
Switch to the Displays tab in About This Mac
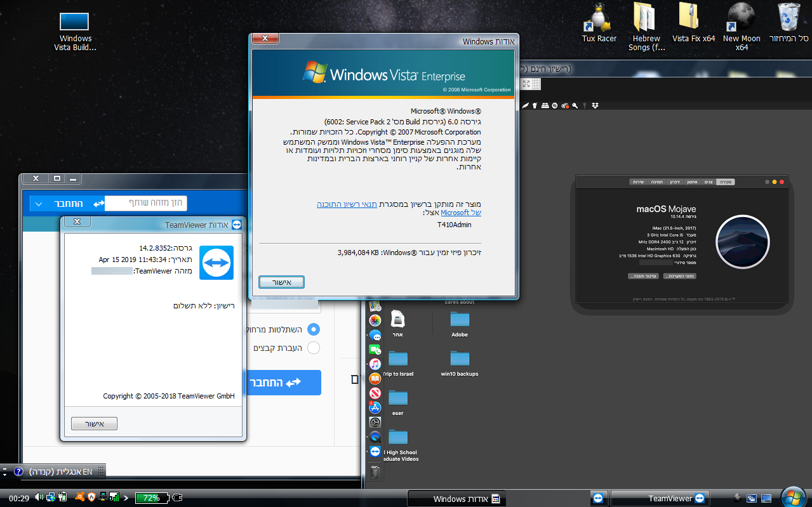point(708,182)
